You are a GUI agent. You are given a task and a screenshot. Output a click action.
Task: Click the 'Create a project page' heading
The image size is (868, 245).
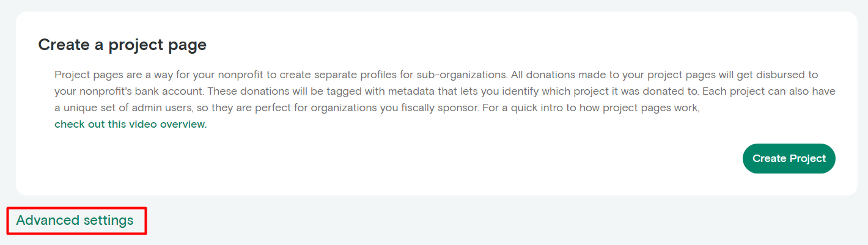click(122, 45)
